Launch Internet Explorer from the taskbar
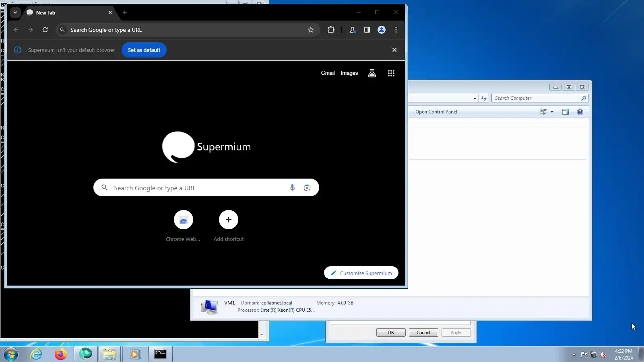Screen dimensions: 644x362 point(36,354)
